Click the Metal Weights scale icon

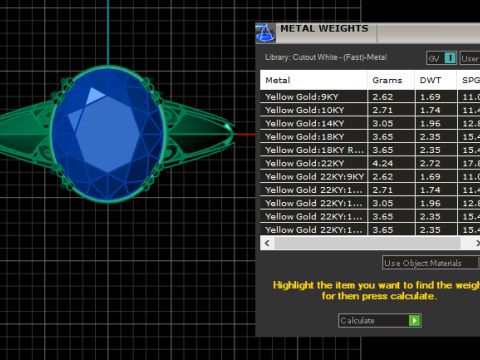click(265, 33)
